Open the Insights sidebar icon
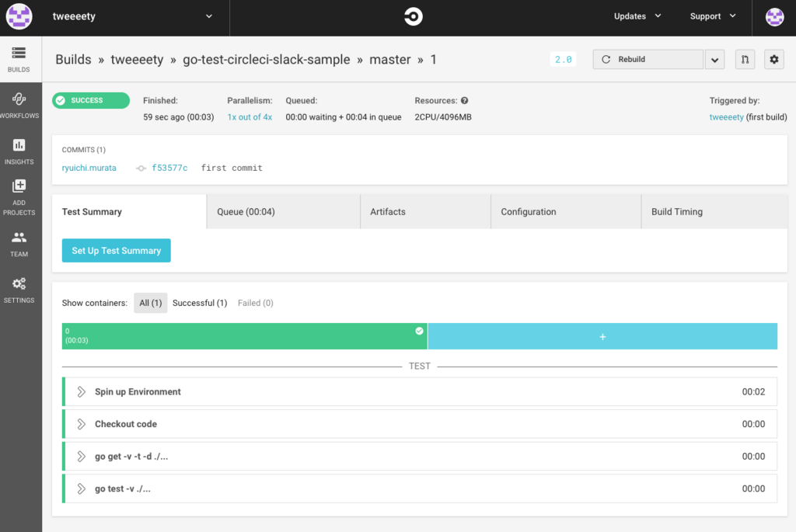The image size is (796, 532). (19, 151)
